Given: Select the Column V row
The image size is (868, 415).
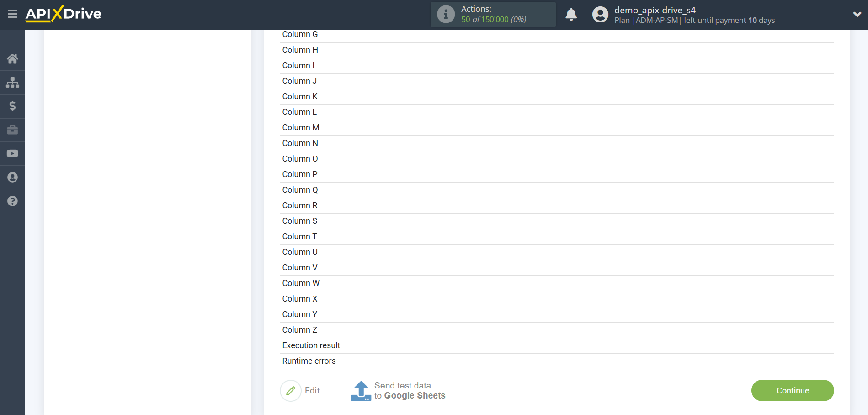Looking at the screenshot, I should pos(557,268).
